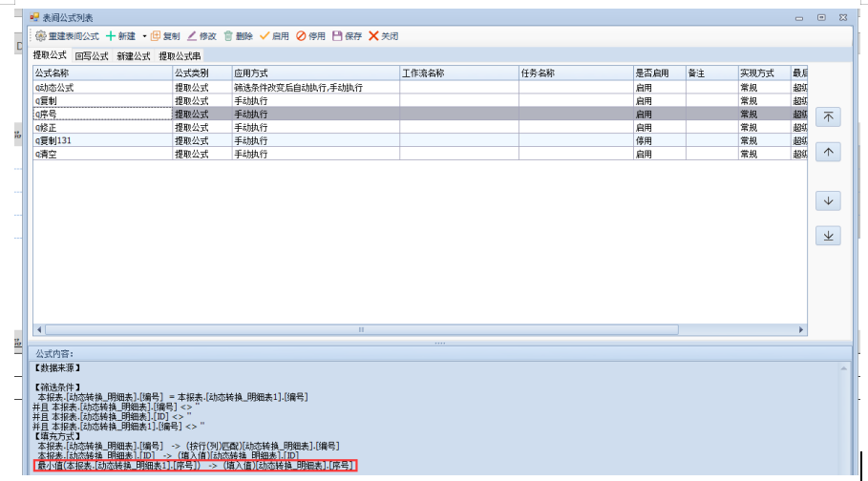Switch to the 回写公式 tab
This screenshot has height=481, width=868.
92,56
